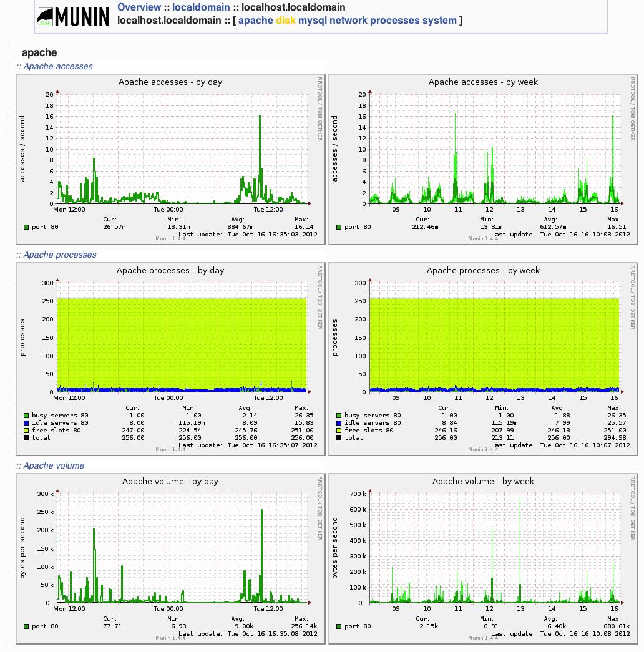Open the Apache volume section link

(x=54, y=465)
